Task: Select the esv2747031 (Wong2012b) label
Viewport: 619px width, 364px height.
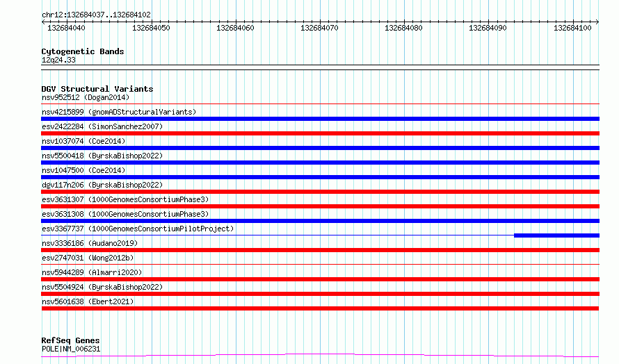Action: point(88,258)
